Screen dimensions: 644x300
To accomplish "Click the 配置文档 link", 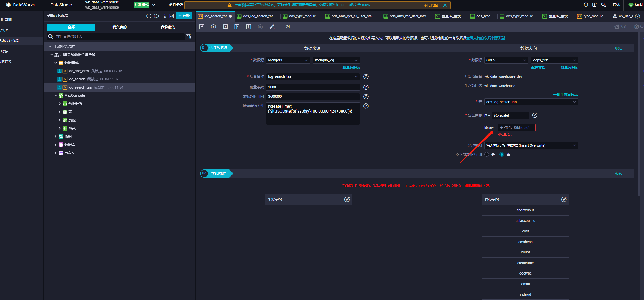I will (x=538, y=67).
